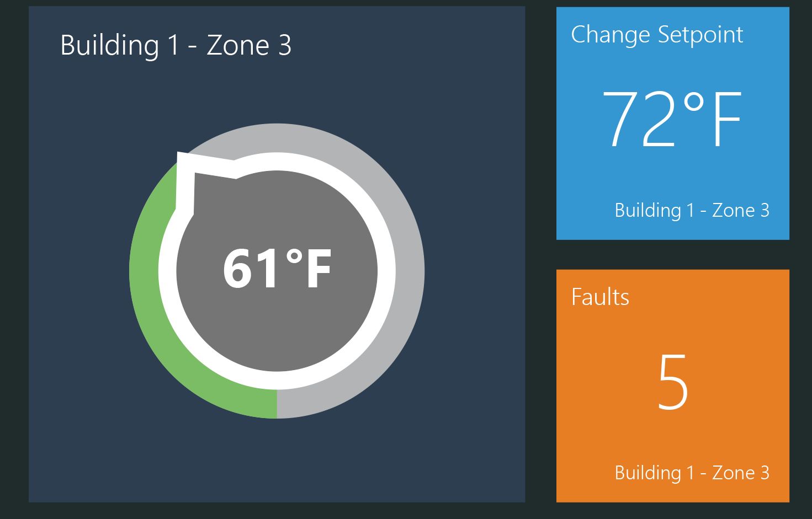Viewport: 812px width, 519px height.
Task: Click the dark gray center disc below 61°F
Action: click(x=277, y=331)
